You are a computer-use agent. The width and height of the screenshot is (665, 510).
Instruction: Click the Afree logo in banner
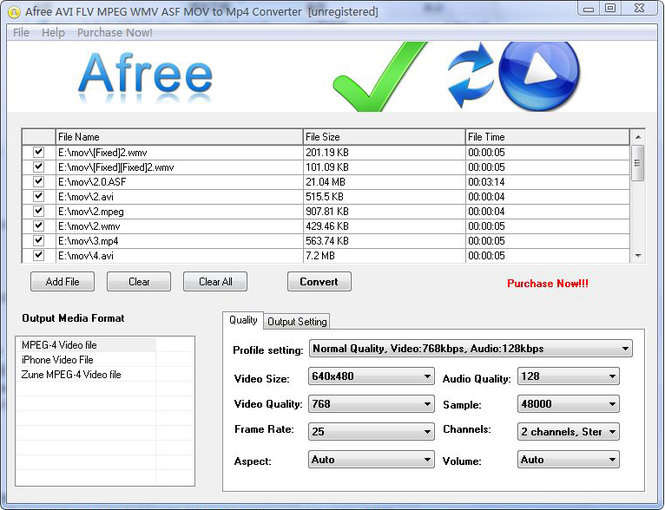click(145, 78)
